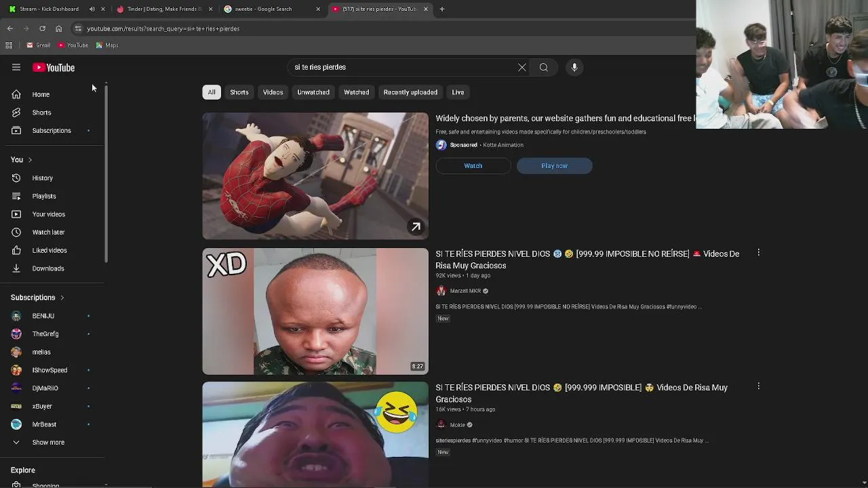Open the YouTube guide hamburger menu

tap(16, 67)
